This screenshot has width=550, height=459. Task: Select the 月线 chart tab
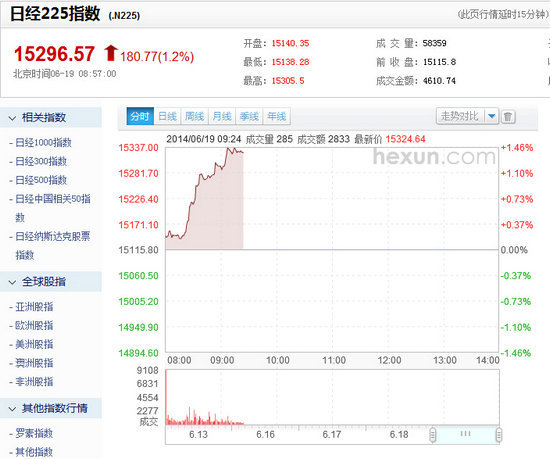pyautogui.click(x=222, y=116)
